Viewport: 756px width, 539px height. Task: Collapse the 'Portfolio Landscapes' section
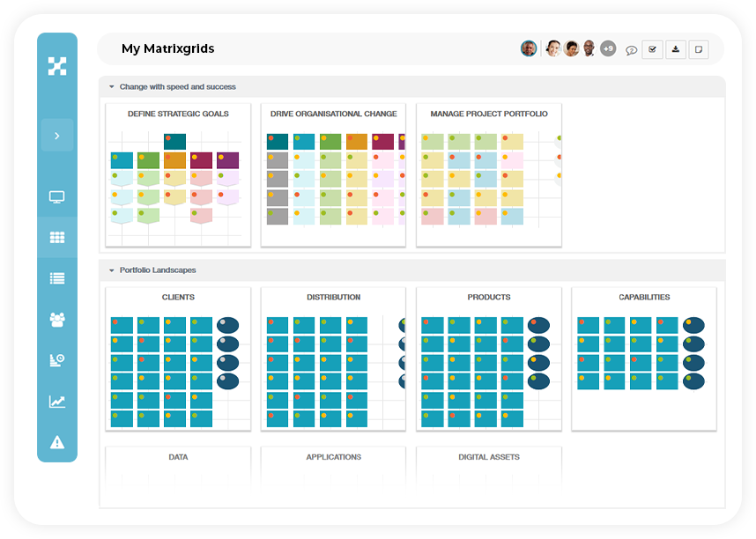[x=111, y=270]
